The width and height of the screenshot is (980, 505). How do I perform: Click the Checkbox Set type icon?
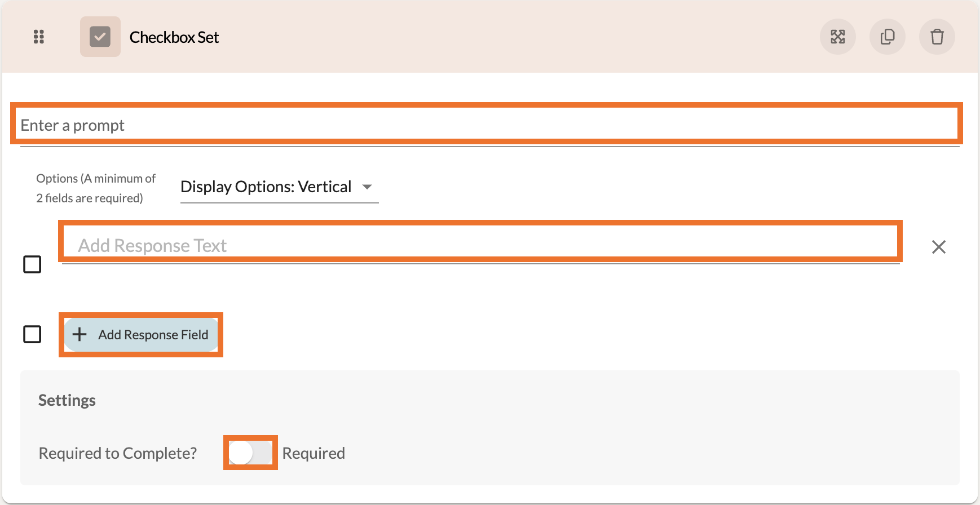(x=100, y=37)
